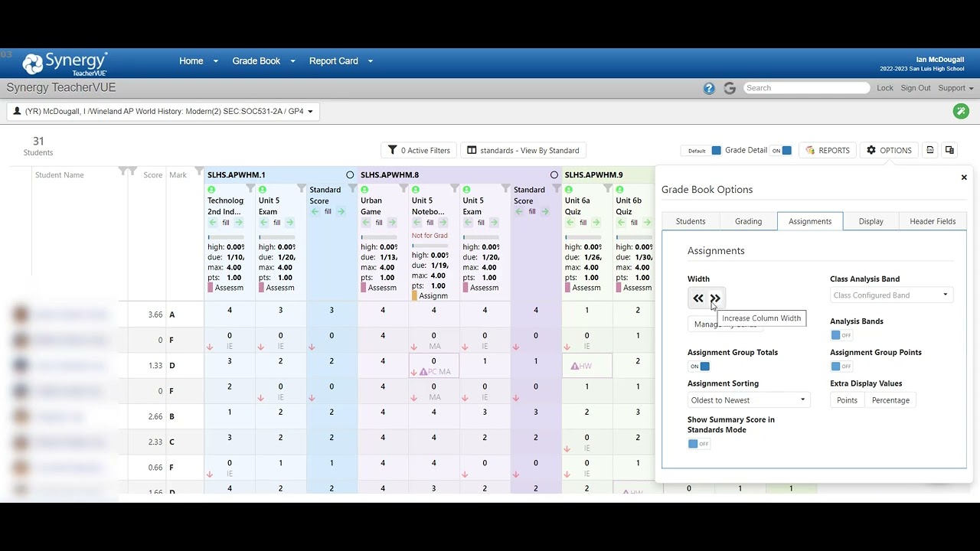Viewport: 980px width, 551px height.
Task: Open Oldest to Newest sorting dropdown
Action: coord(749,400)
